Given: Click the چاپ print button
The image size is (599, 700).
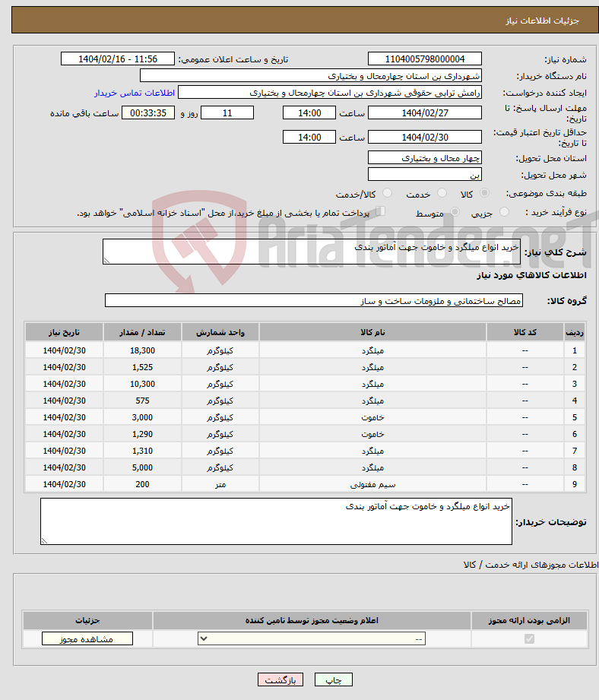Looking at the screenshot, I should 334,680.
